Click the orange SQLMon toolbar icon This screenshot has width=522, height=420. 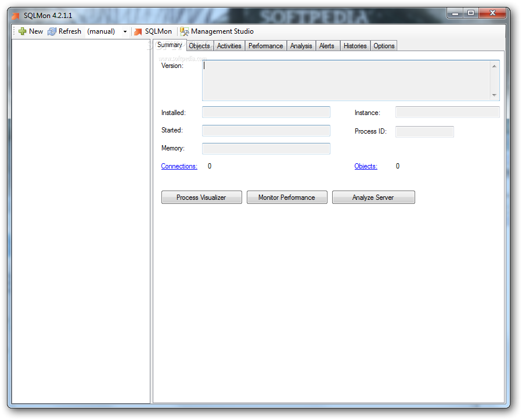138,31
